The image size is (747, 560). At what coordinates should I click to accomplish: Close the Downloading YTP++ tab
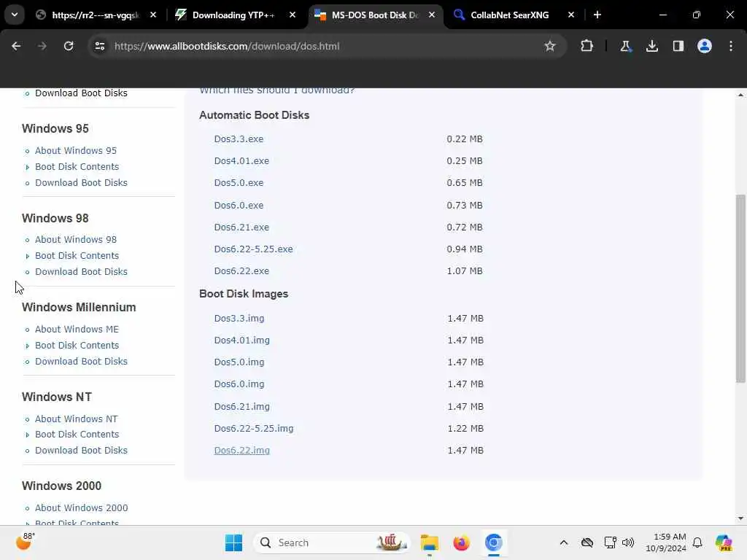tap(293, 15)
